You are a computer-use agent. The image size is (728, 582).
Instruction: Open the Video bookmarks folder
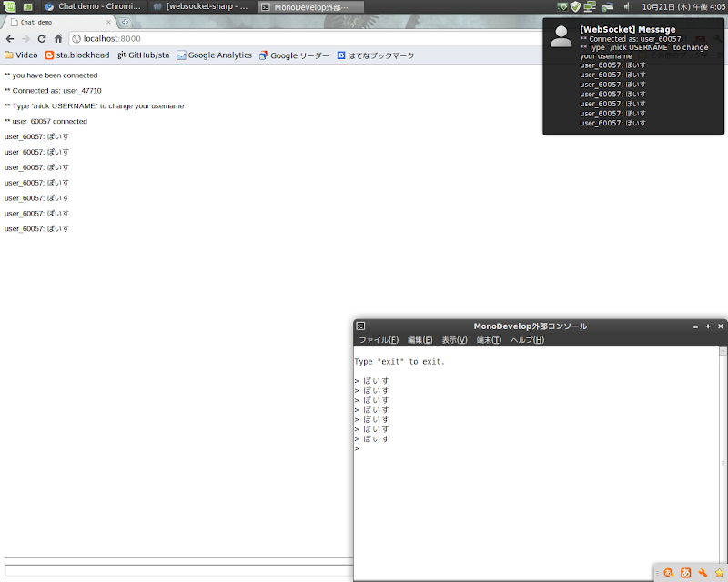pyautogui.click(x=21, y=55)
